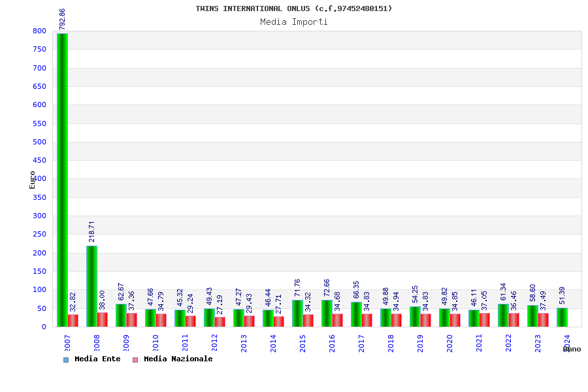Click the red 2008 Media Nazionale bar

coord(103,319)
